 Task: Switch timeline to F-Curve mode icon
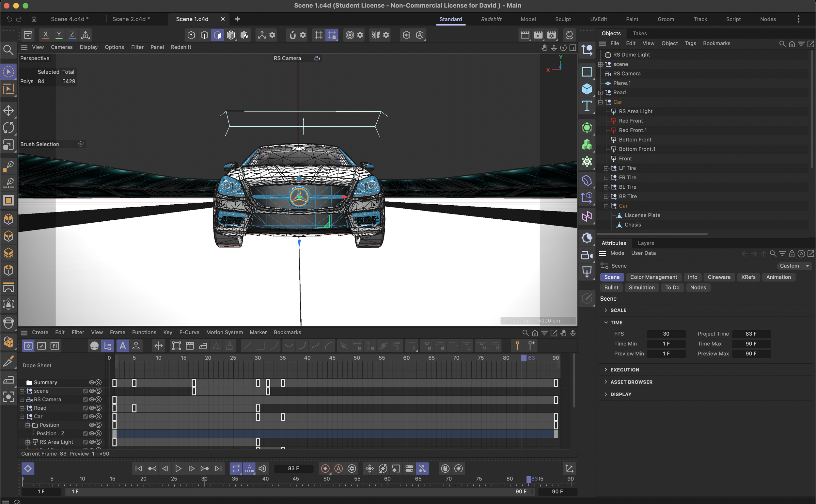point(41,346)
